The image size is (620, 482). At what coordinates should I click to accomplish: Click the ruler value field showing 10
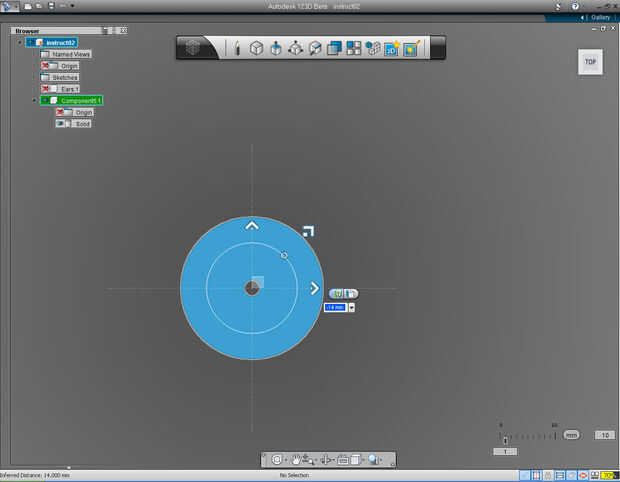(x=605, y=435)
